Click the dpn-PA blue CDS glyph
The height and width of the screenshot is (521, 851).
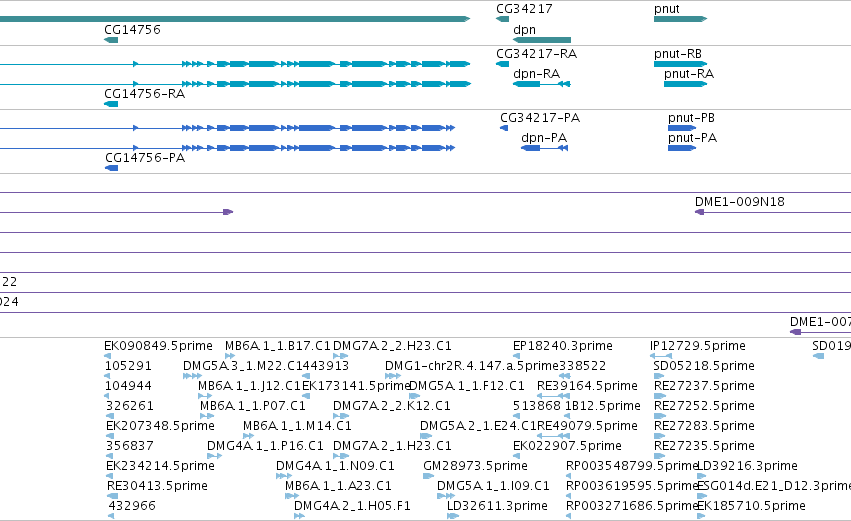tap(544, 148)
